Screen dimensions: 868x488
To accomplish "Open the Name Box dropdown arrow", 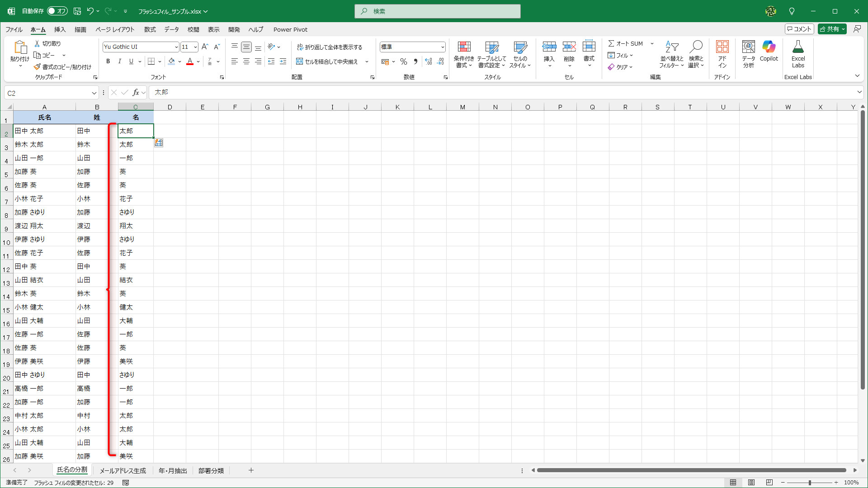I will (x=94, y=93).
